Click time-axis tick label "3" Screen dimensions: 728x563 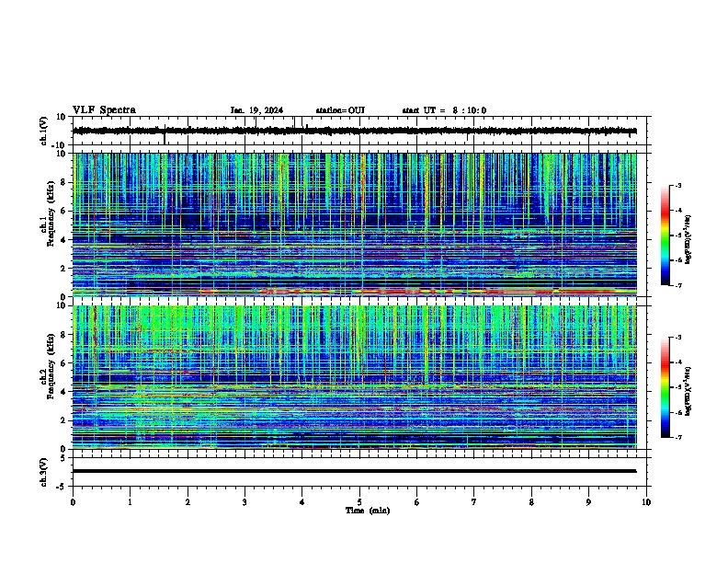[245, 502]
